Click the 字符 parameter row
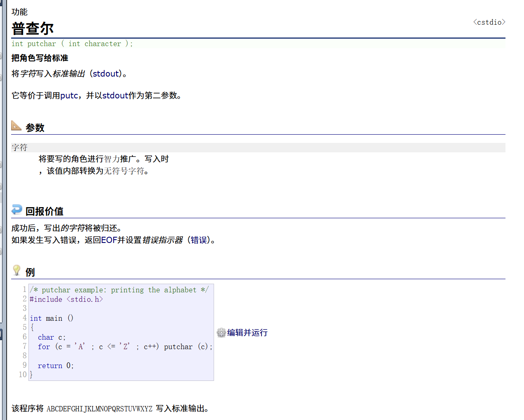Viewport: 524px width, 420px height. click(x=19, y=147)
